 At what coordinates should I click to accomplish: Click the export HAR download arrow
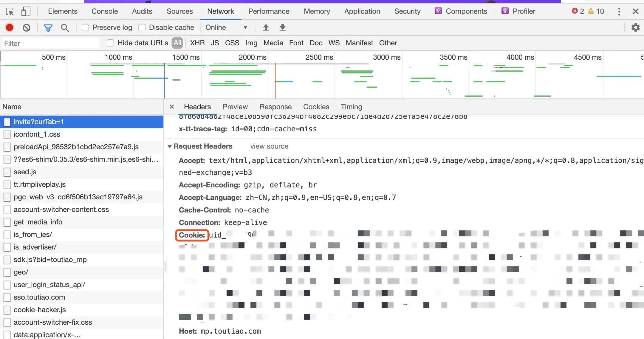[x=283, y=28]
